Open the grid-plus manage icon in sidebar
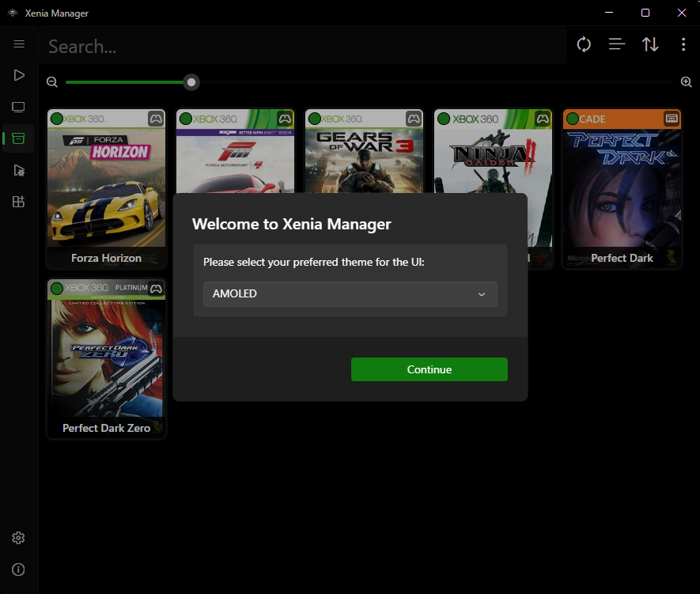The width and height of the screenshot is (700, 594). pos(18,202)
